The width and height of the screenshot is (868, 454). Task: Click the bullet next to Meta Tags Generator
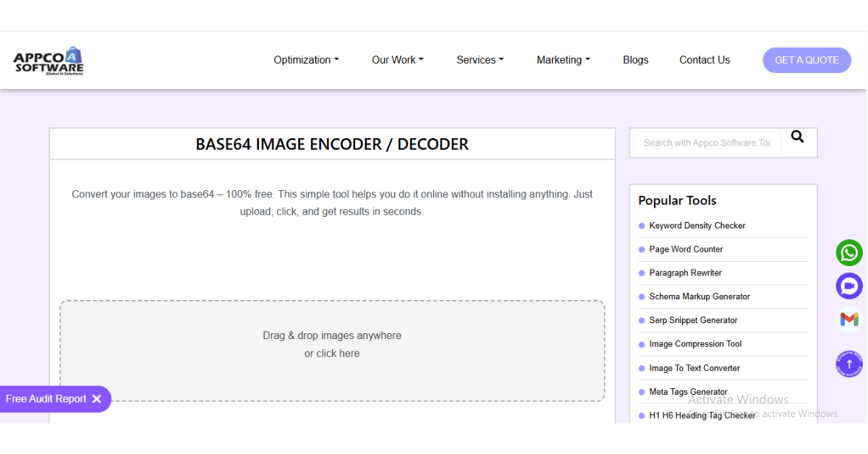pos(641,392)
